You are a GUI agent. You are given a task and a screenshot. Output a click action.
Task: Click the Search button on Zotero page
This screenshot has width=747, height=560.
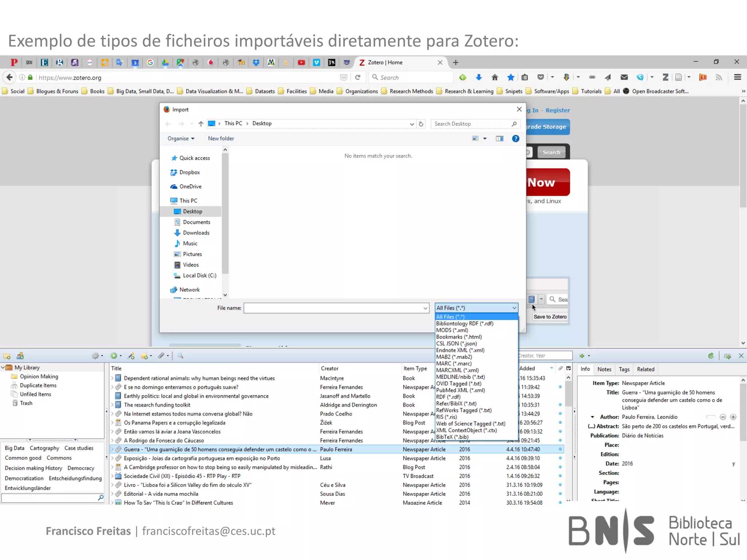(551, 152)
